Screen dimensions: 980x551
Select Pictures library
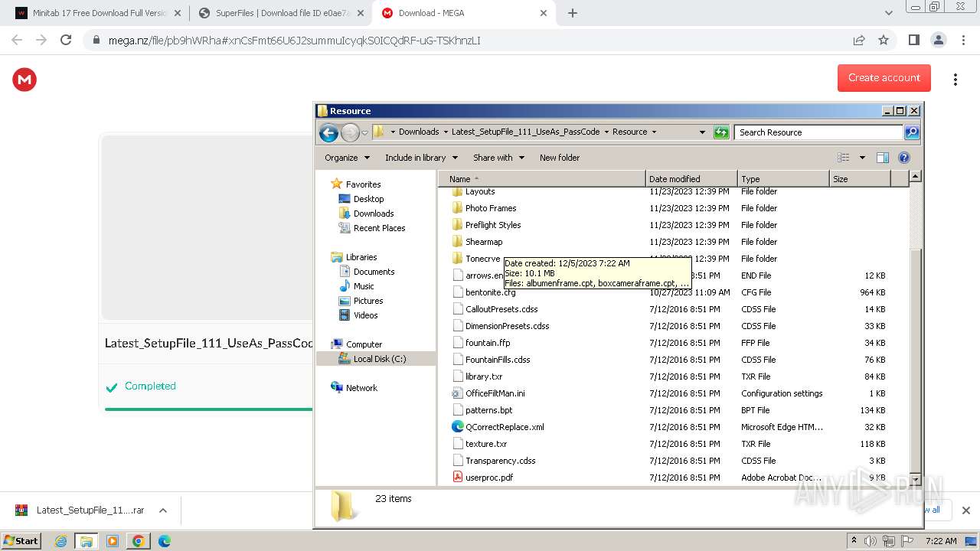point(367,301)
